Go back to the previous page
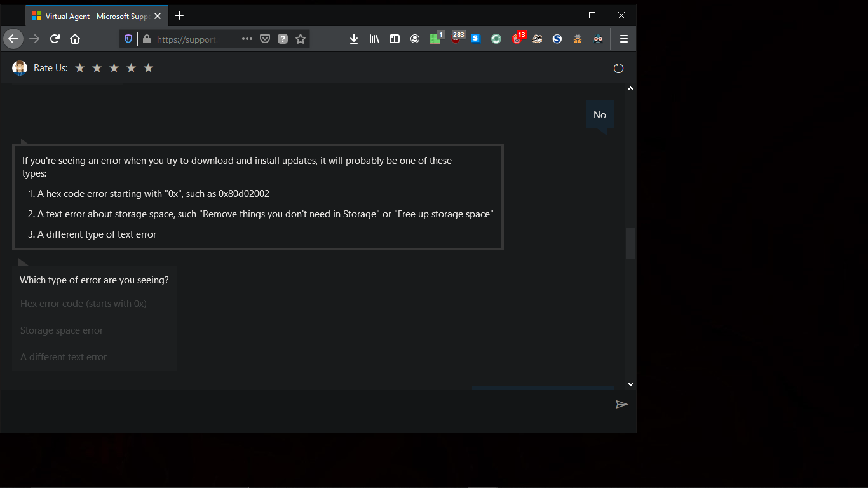The width and height of the screenshot is (868, 488). [13, 39]
